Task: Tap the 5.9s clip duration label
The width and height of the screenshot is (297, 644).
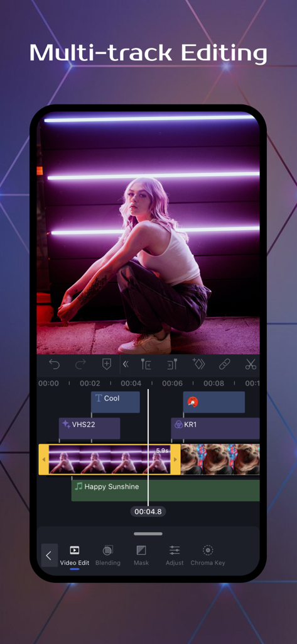Action: tap(163, 450)
